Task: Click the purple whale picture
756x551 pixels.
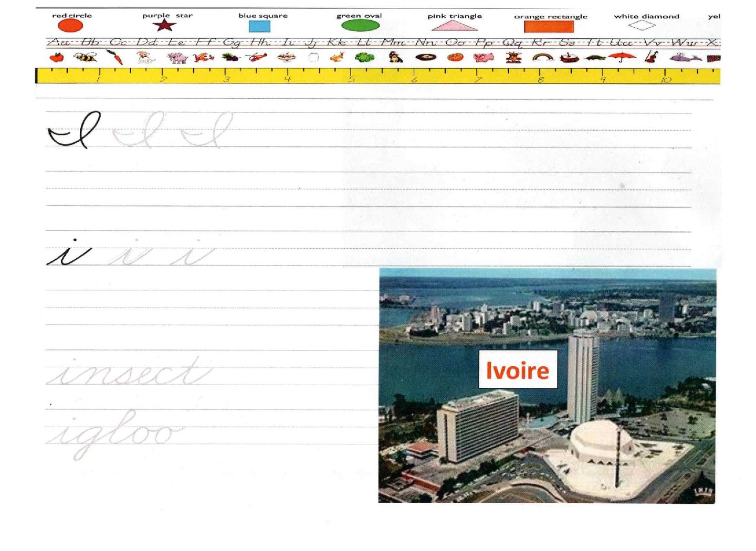Action: 685,57
